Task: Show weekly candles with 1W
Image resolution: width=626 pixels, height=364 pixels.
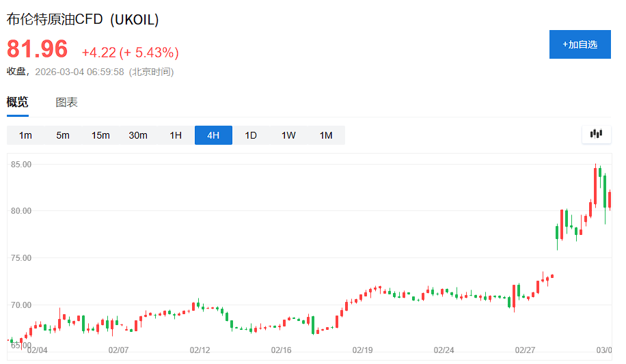Action: (288, 135)
